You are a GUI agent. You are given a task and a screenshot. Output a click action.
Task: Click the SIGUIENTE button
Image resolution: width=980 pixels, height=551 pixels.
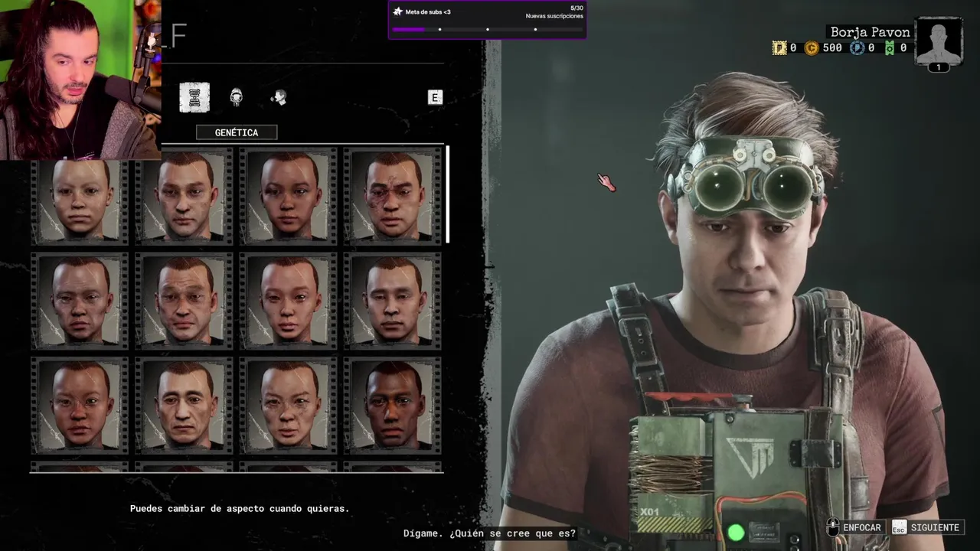click(935, 527)
